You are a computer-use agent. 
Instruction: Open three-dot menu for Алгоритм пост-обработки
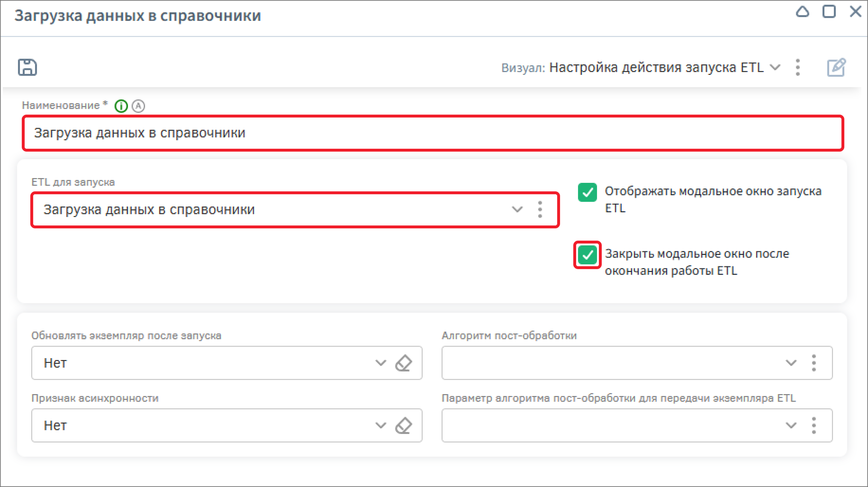tap(814, 363)
